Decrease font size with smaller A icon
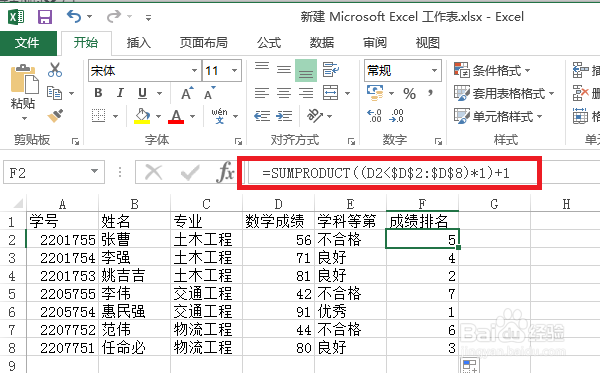This screenshot has height=373, width=600. [209, 93]
